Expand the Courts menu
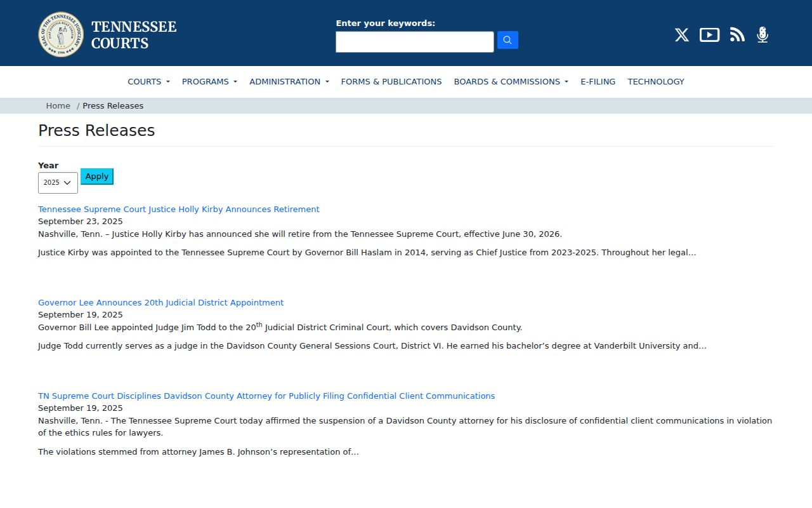This screenshot has width=812, height=508. (148, 81)
